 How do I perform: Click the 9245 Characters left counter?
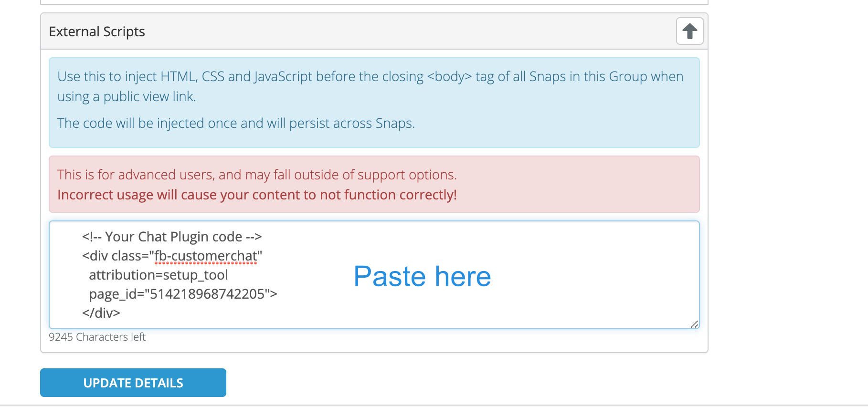tap(97, 337)
